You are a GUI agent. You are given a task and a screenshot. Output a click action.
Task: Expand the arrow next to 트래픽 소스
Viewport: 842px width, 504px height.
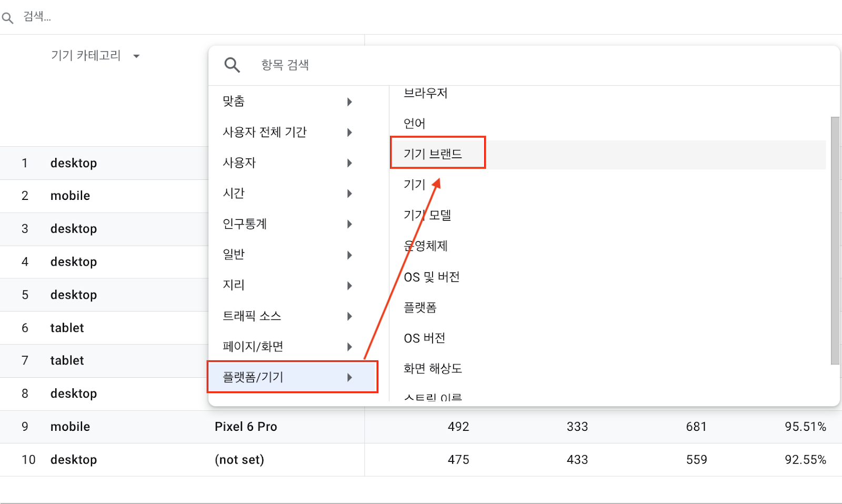point(349,316)
